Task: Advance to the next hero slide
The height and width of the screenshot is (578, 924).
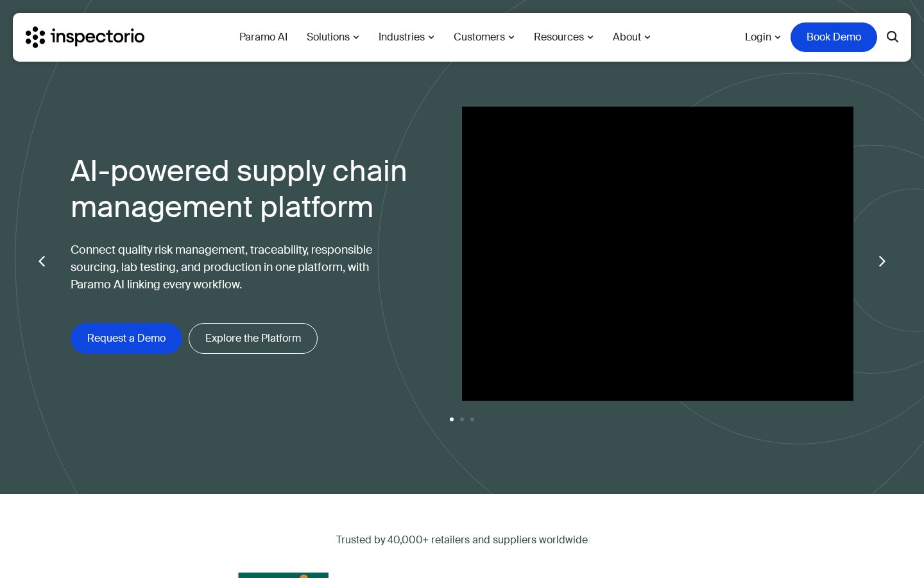Action: (882, 261)
